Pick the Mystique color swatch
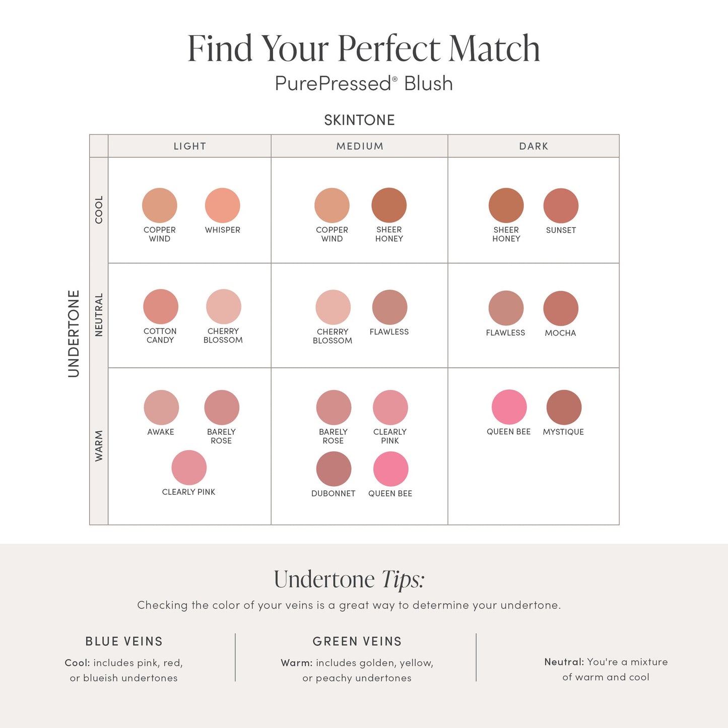728x728 pixels. [x=564, y=408]
